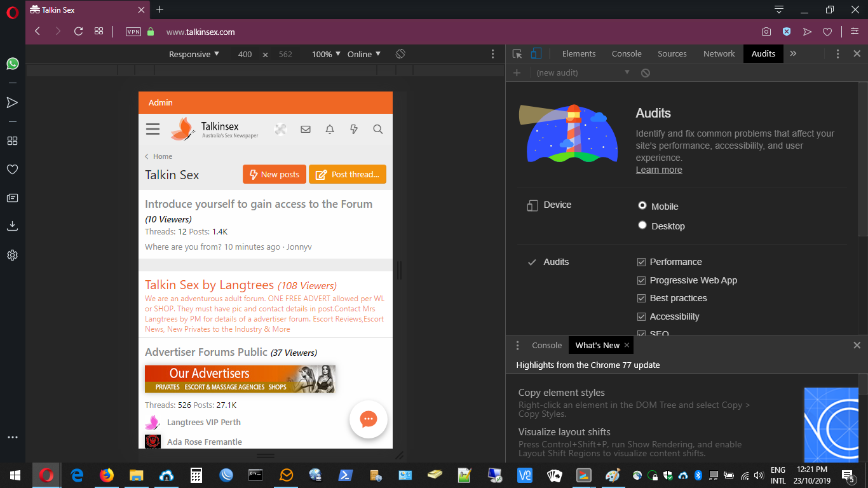Open Windows notification center
The width and height of the screenshot is (868, 488).
(x=848, y=475)
